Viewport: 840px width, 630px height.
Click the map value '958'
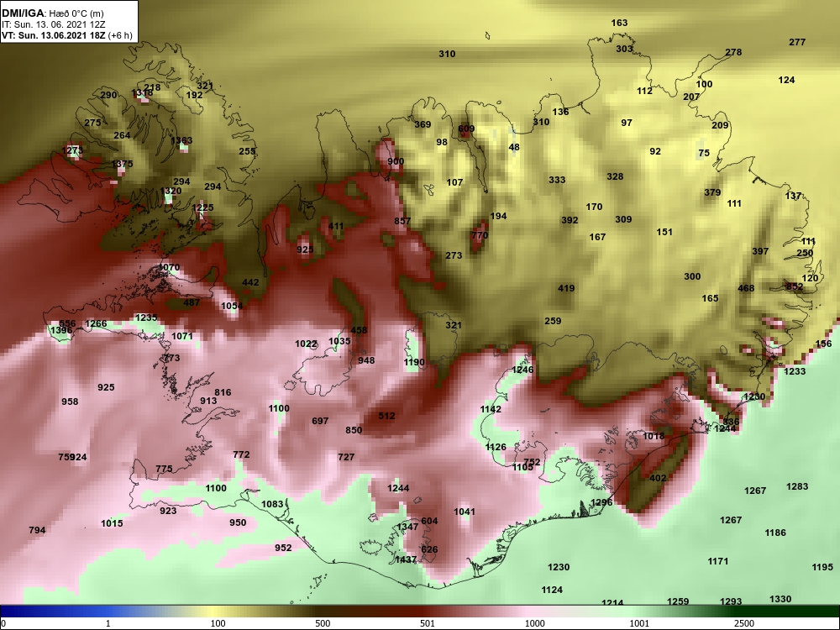[70, 402]
